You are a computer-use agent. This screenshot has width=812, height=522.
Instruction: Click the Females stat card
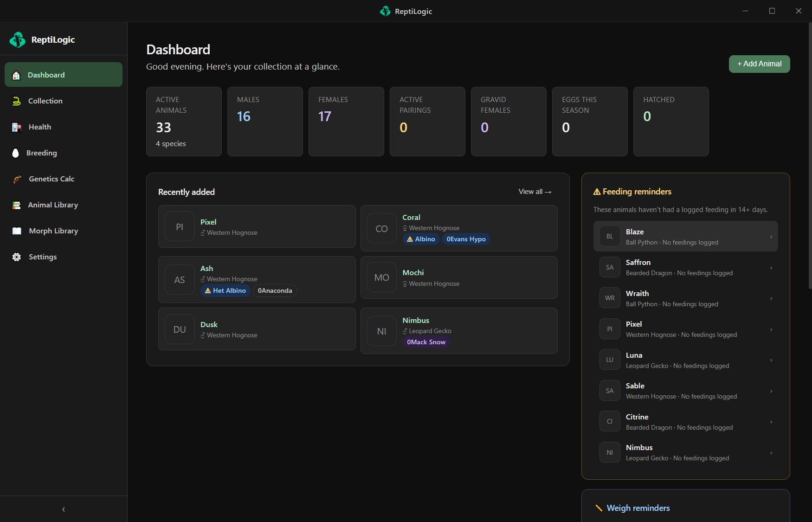pyautogui.click(x=346, y=122)
